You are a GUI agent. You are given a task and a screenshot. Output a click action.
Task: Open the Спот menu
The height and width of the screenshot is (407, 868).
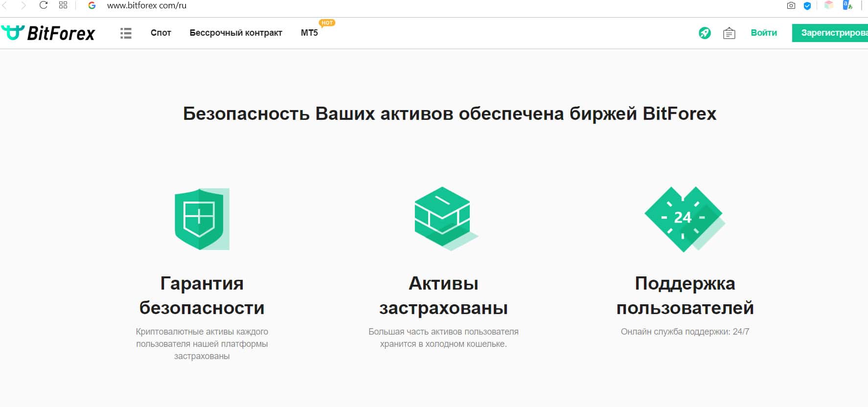pyautogui.click(x=160, y=33)
